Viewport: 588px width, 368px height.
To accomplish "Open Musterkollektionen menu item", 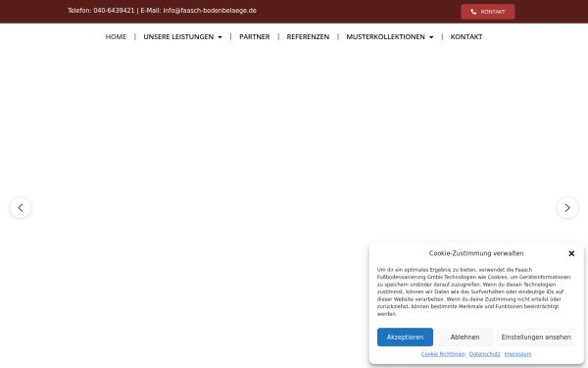I will click(x=385, y=37).
